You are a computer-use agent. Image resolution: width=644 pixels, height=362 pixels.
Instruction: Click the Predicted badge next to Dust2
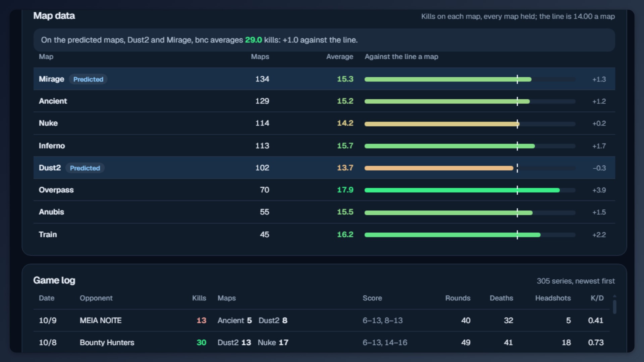coord(85,168)
